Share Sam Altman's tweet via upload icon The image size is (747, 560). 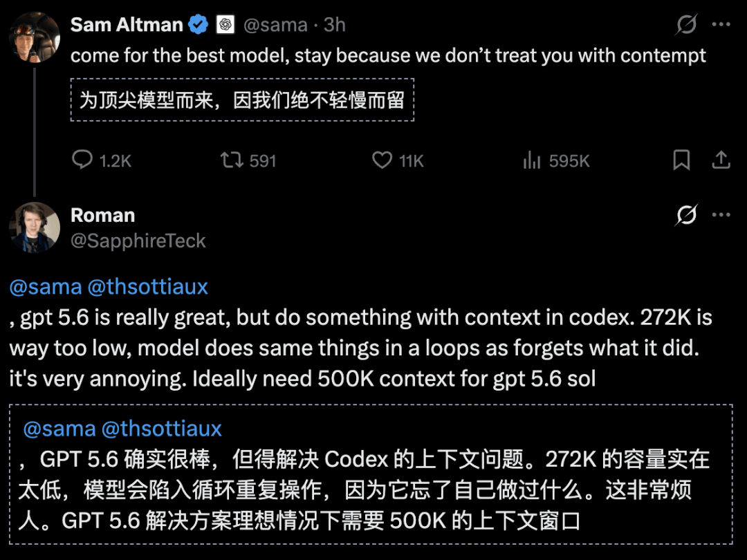721,160
